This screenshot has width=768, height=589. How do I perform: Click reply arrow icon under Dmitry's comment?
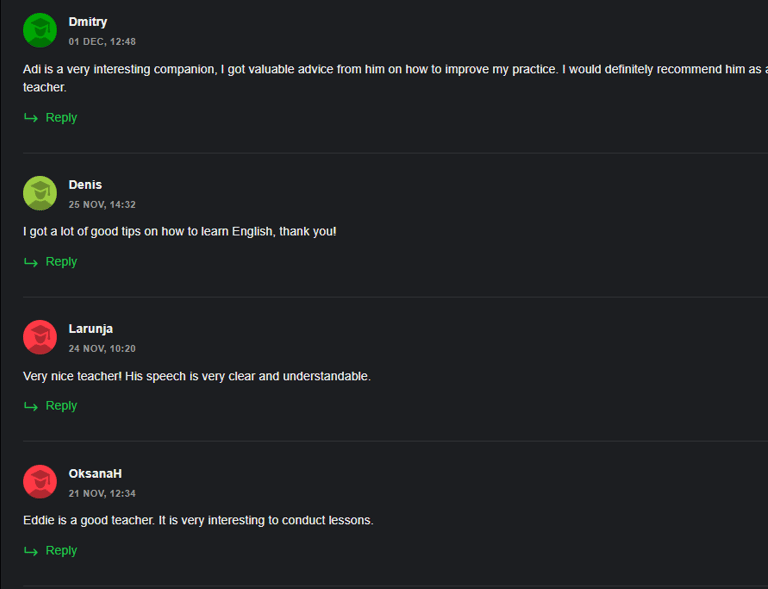pyautogui.click(x=31, y=118)
